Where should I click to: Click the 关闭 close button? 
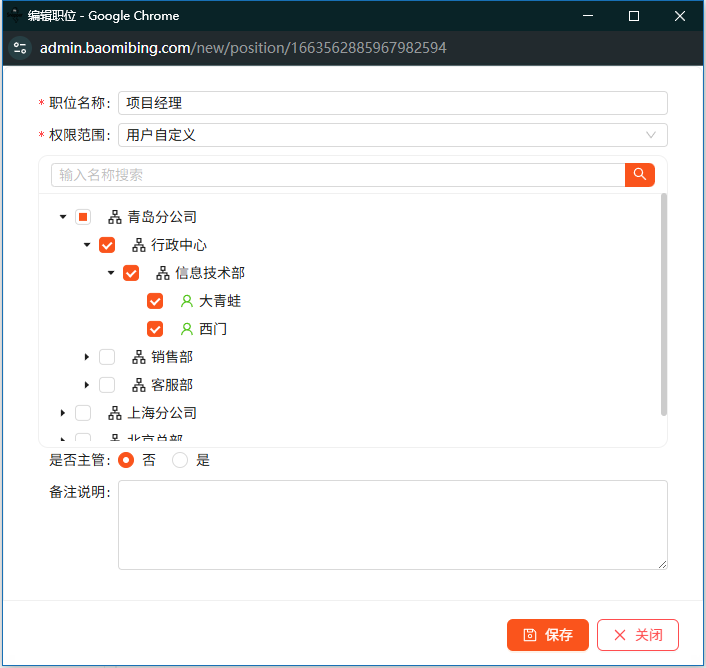[x=637, y=635]
